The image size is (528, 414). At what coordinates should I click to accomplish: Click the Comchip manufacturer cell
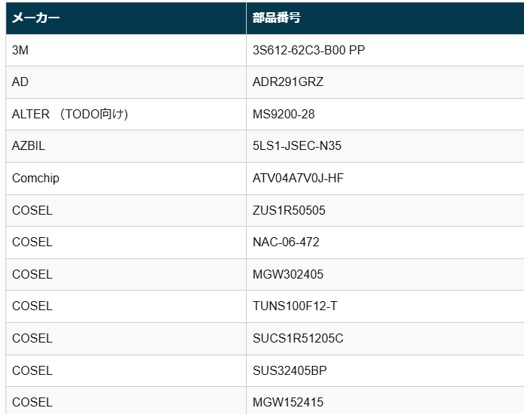[x=126, y=178]
